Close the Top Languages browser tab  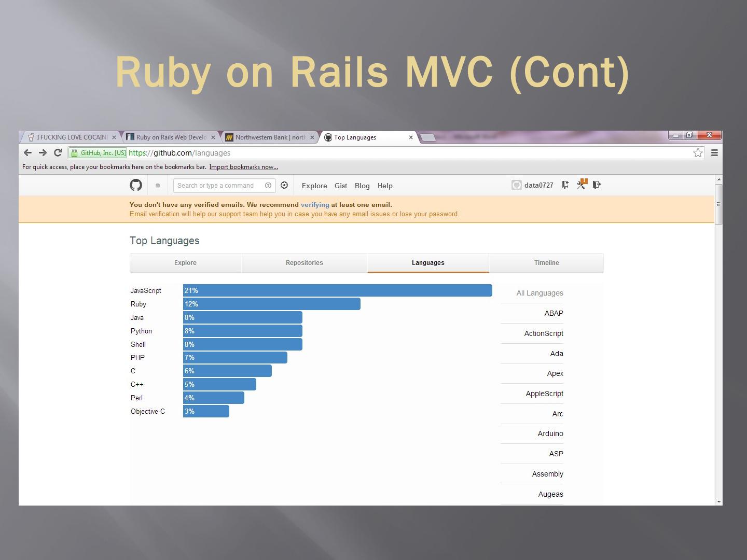[x=411, y=137]
